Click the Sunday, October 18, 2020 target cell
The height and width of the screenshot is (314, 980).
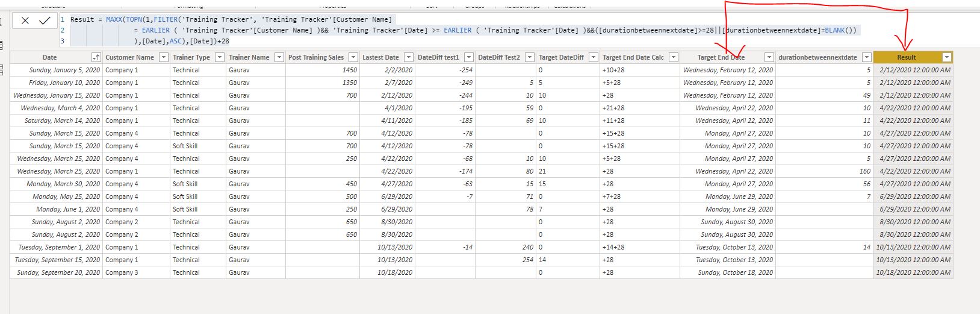click(x=728, y=272)
